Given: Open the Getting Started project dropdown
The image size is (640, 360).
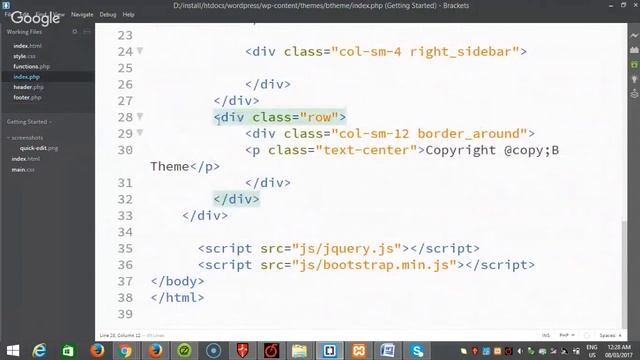Looking at the screenshot, I should (x=29, y=122).
